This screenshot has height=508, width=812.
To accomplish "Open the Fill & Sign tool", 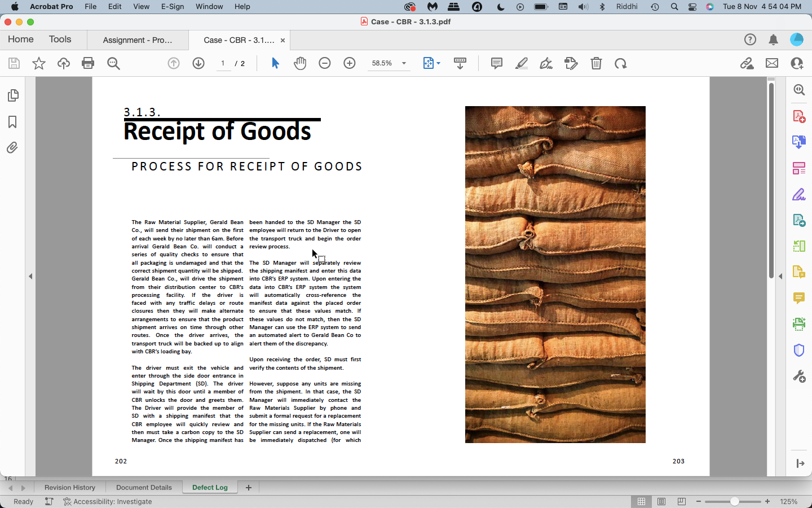I will coord(799,195).
